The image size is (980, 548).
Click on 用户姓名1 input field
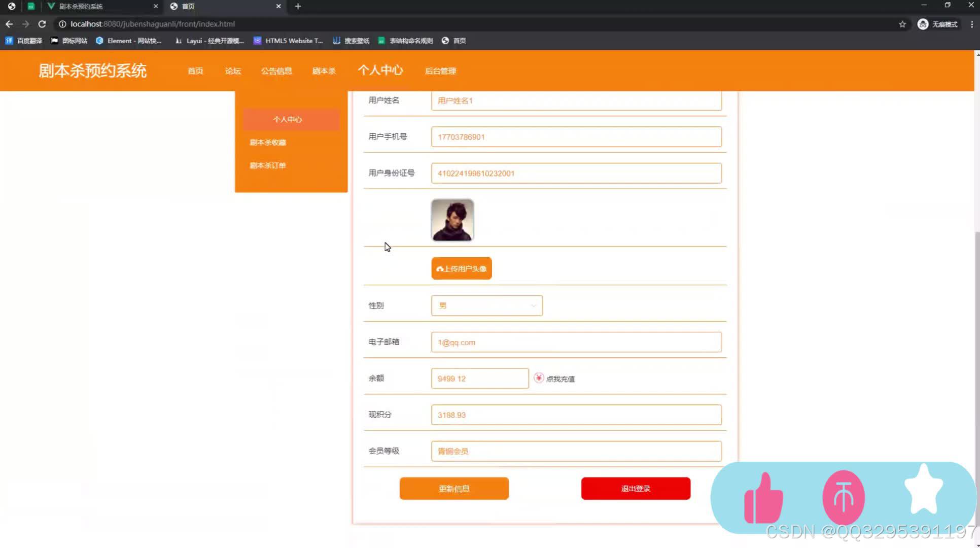click(576, 100)
